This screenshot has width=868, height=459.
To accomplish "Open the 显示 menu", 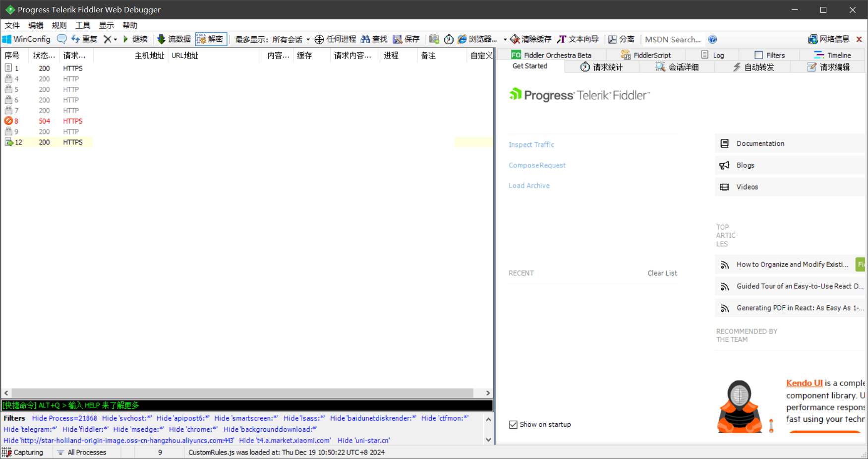I will [107, 25].
